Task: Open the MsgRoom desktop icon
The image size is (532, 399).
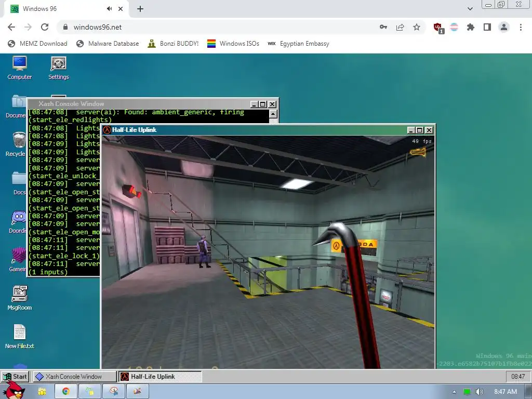Action: point(20,298)
